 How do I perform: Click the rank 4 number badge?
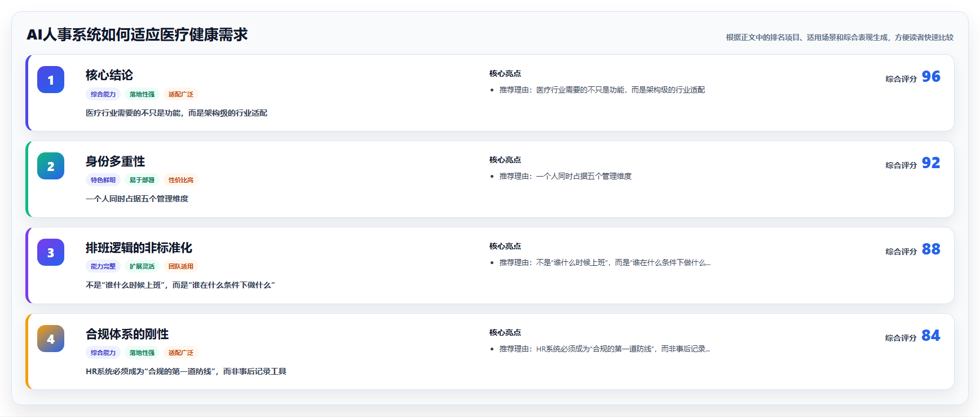coord(51,339)
